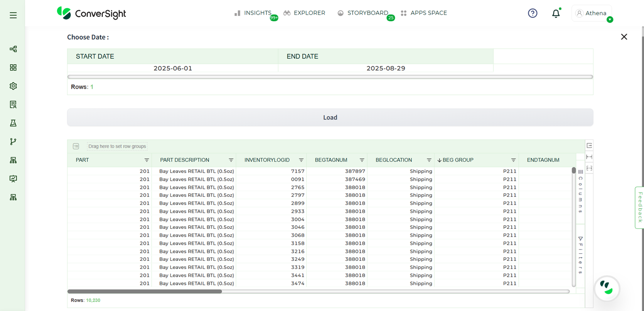Sort by the INVENTORYLOGID column header

click(x=267, y=160)
